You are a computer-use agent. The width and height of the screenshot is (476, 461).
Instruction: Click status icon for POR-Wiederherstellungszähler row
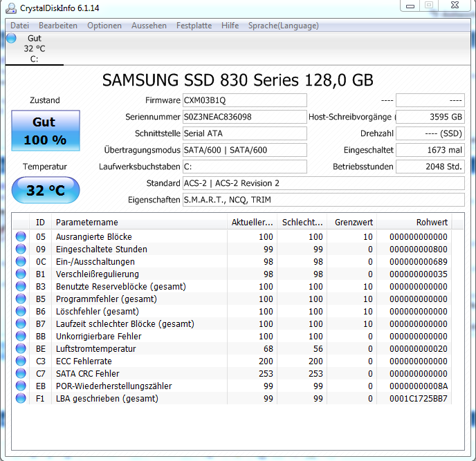point(21,386)
